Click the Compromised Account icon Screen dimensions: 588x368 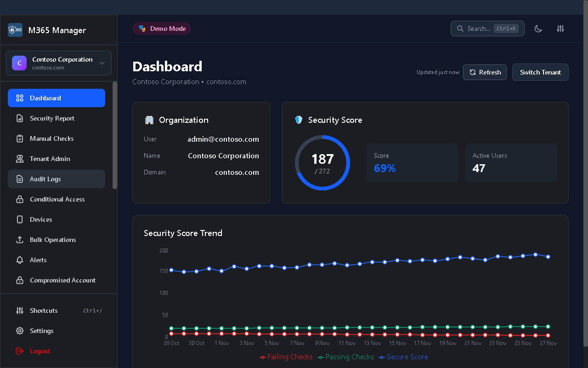click(19, 280)
